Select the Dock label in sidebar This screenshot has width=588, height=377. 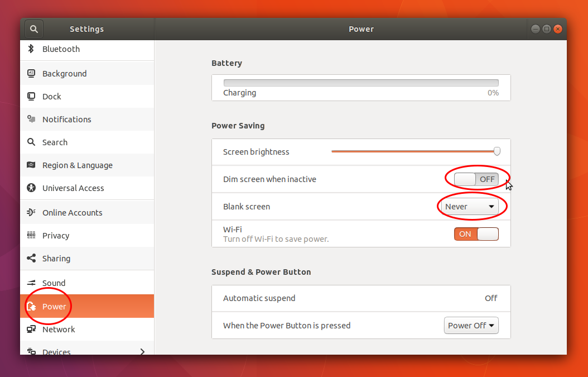[x=52, y=97]
